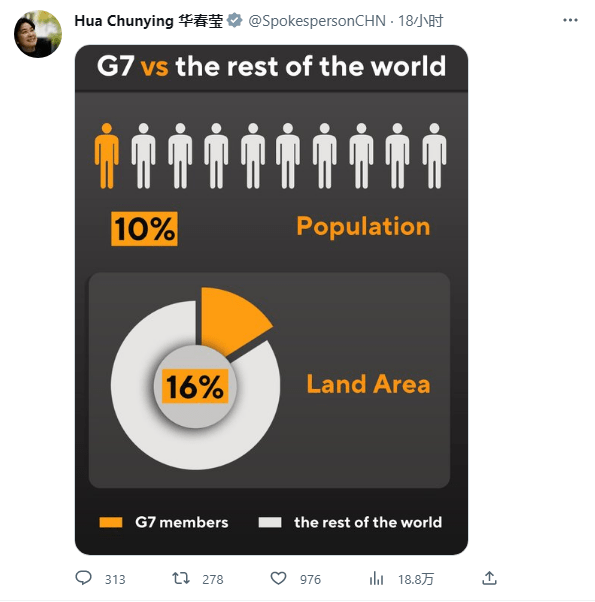The image size is (595, 602).
Task: Click the white rest-of-world legend swatch
Action: coord(270,523)
